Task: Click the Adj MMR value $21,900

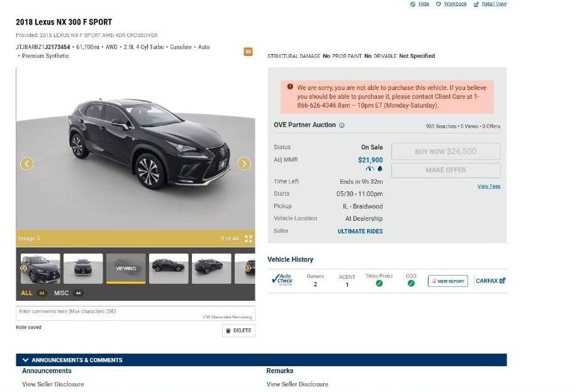Action: tap(370, 160)
